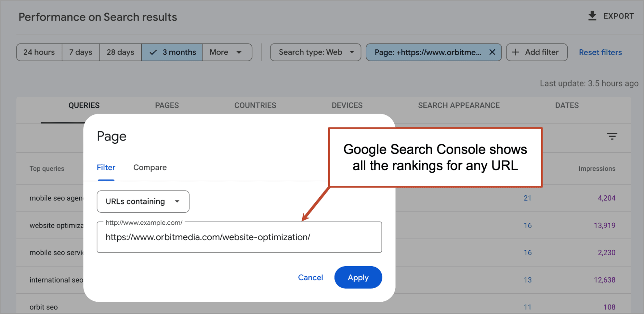Image resolution: width=644 pixels, height=314 pixels.
Task: Click the URL text input field
Action: (239, 237)
